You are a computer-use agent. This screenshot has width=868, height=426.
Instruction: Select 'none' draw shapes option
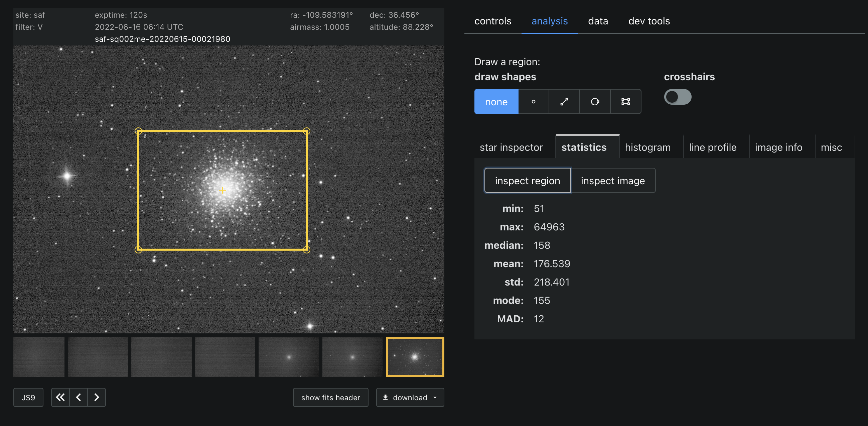click(496, 102)
